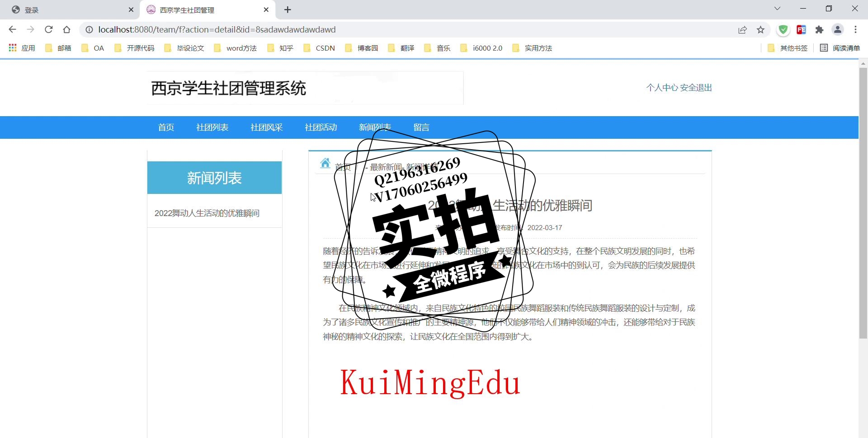Share this page using the share icon
The height and width of the screenshot is (438, 868).
click(742, 29)
